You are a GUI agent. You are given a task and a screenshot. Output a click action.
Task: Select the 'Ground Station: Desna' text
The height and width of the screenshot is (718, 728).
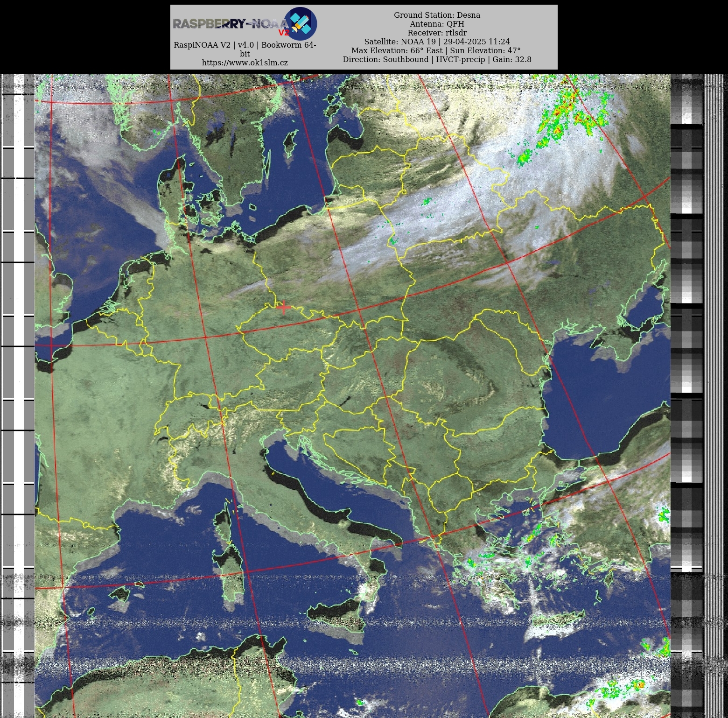[x=437, y=15]
